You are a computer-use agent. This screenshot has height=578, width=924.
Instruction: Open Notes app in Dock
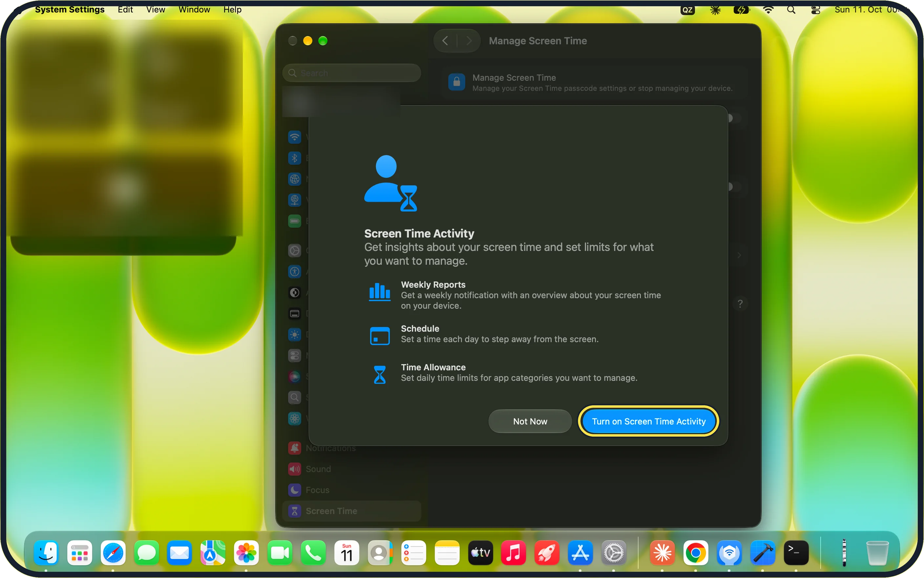(447, 553)
